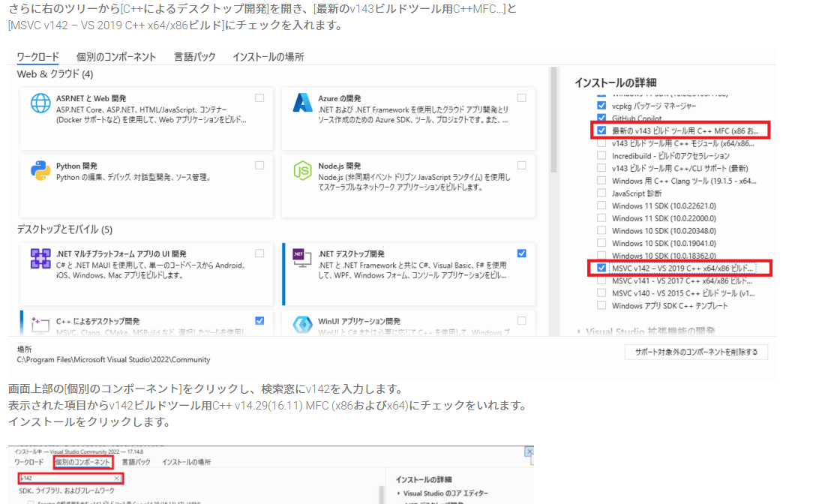Click the WinUI application development icon

click(303, 324)
